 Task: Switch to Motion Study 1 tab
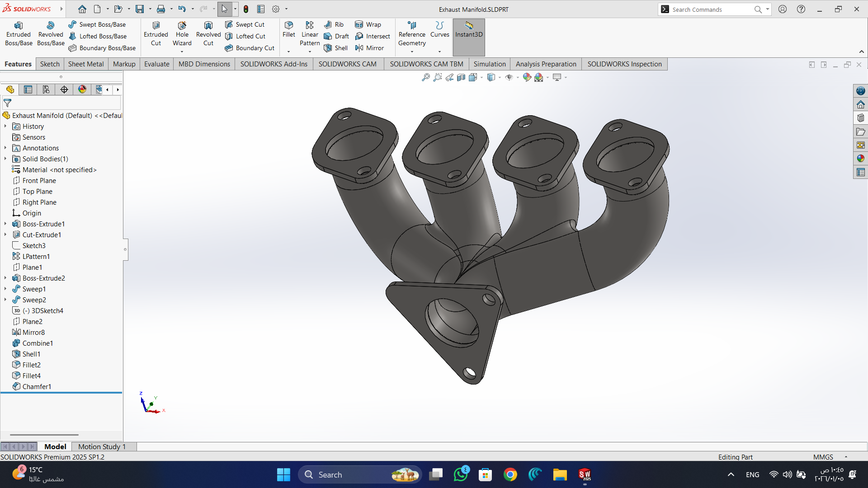click(102, 446)
